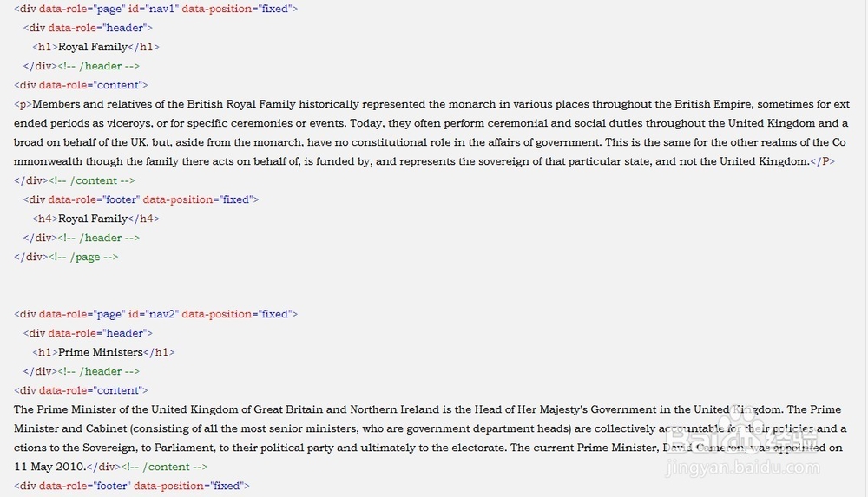Select the Royal Family h1 heading text

pos(92,47)
